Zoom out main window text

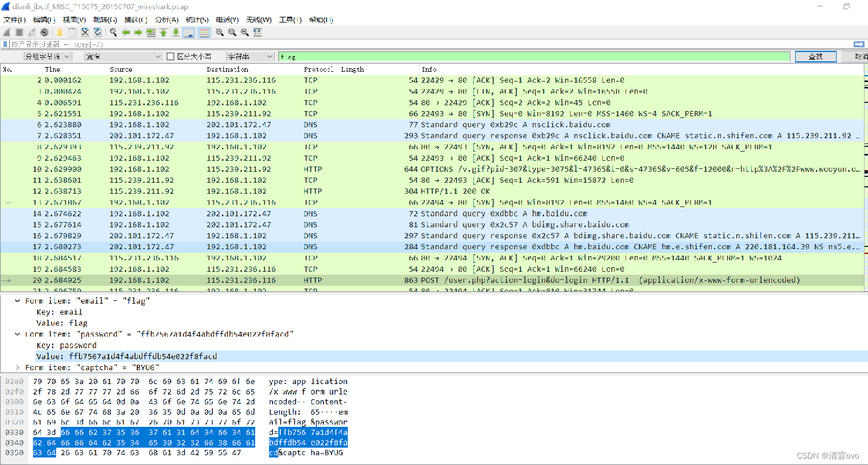pos(232,32)
